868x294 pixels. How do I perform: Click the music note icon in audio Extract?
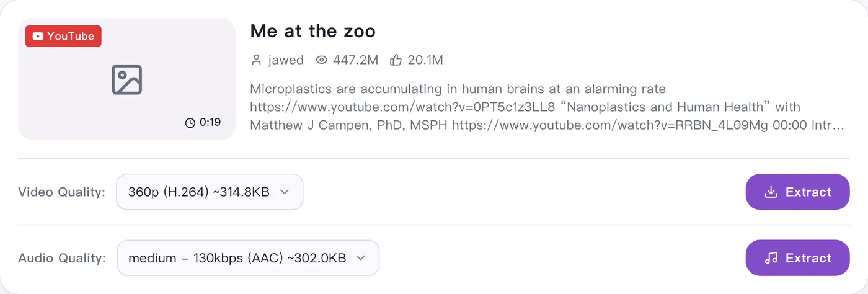[771, 258]
